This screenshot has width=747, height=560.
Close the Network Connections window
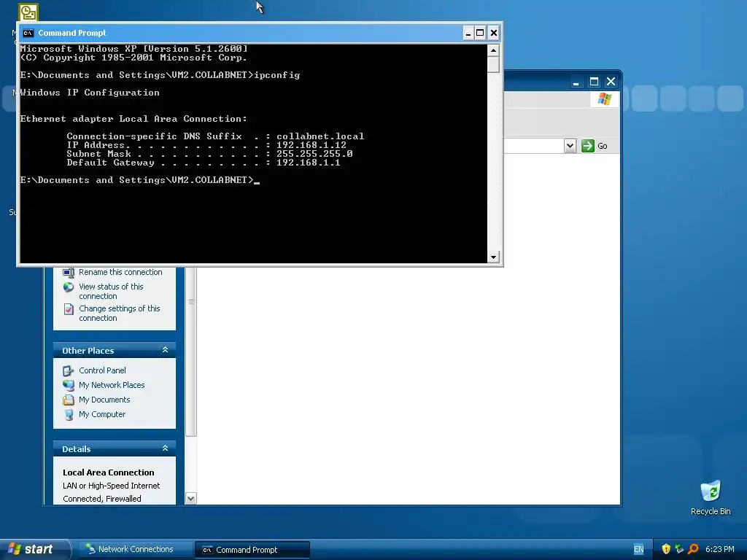point(611,82)
